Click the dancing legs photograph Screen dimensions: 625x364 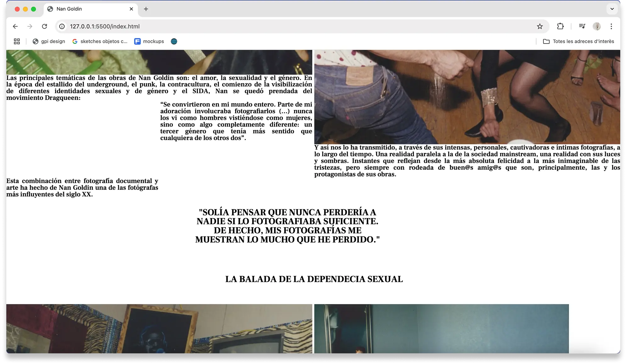467,97
